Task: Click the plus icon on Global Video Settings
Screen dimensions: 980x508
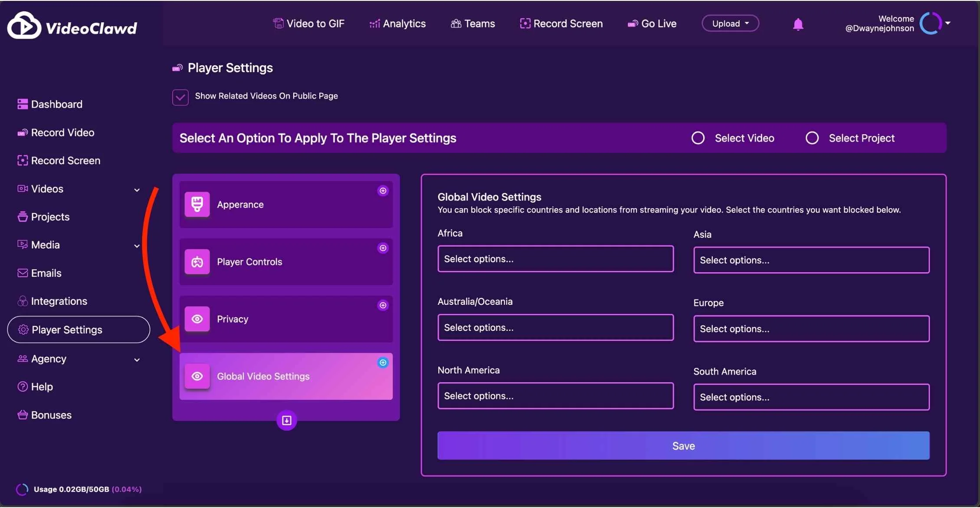Action: (383, 363)
